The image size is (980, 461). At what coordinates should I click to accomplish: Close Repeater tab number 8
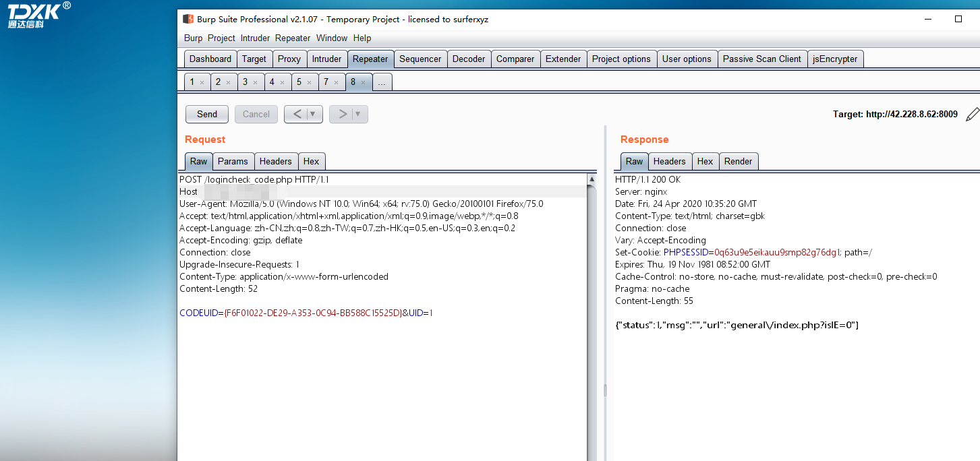[363, 83]
